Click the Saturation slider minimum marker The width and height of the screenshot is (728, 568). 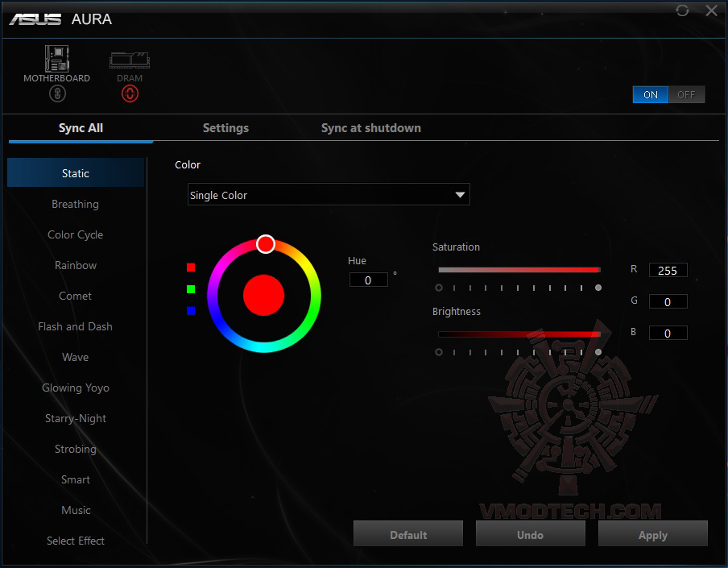tap(439, 288)
